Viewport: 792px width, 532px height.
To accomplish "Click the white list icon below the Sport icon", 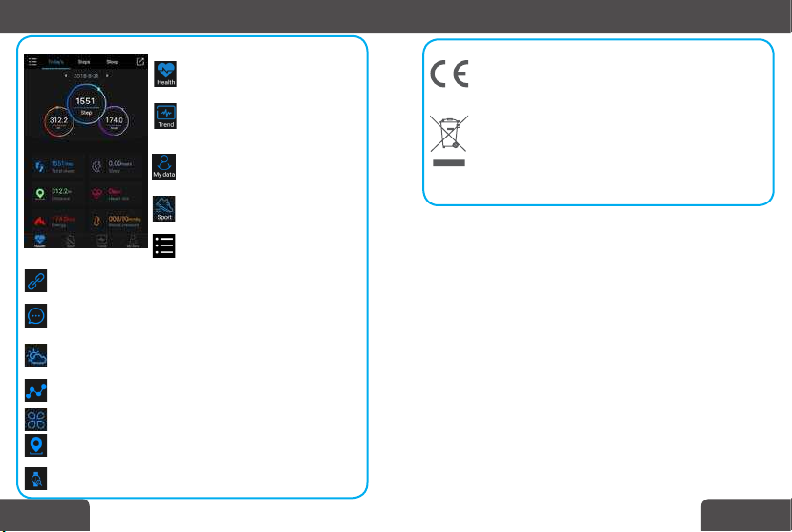I will coord(164,245).
